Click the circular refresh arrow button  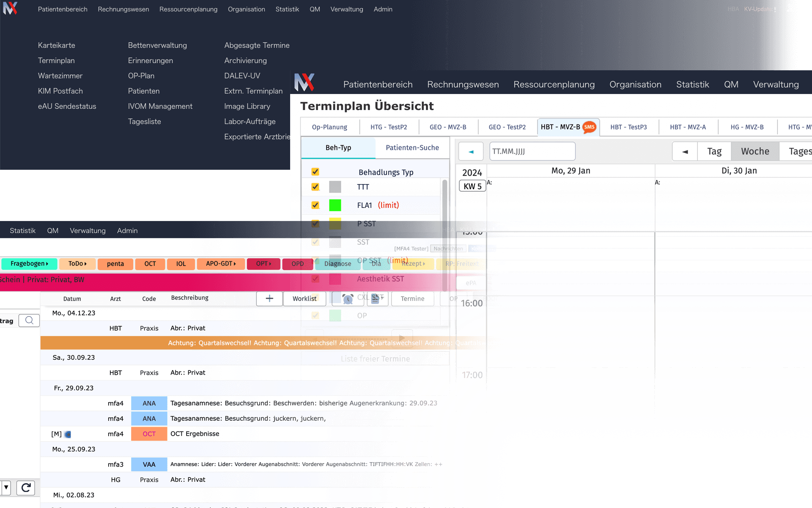[26, 488]
